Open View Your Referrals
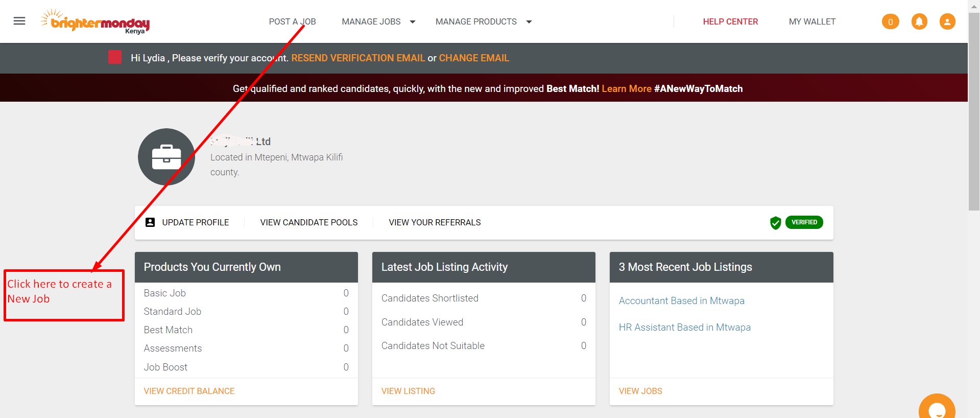The image size is (980, 418). point(435,222)
